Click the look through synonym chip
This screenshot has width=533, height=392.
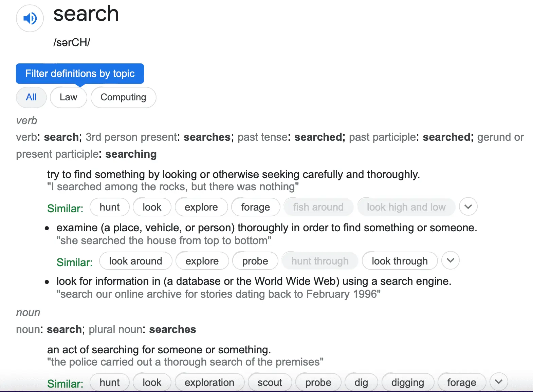click(x=400, y=261)
